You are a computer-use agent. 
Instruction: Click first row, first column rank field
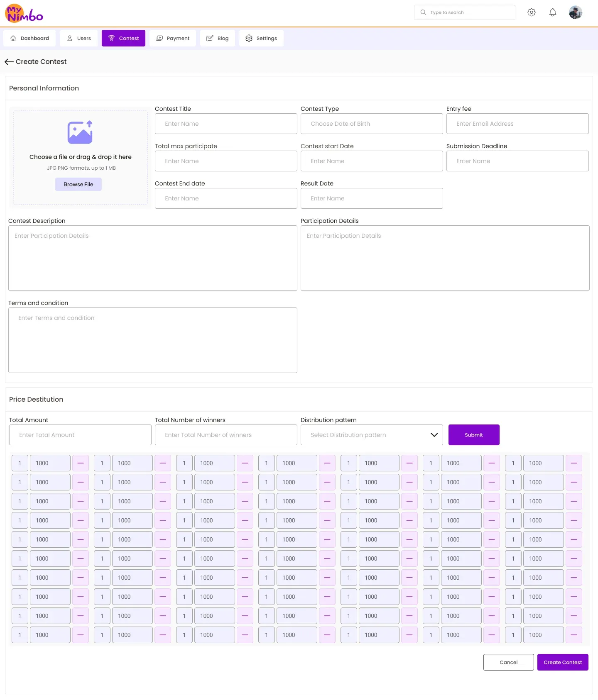coord(20,463)
